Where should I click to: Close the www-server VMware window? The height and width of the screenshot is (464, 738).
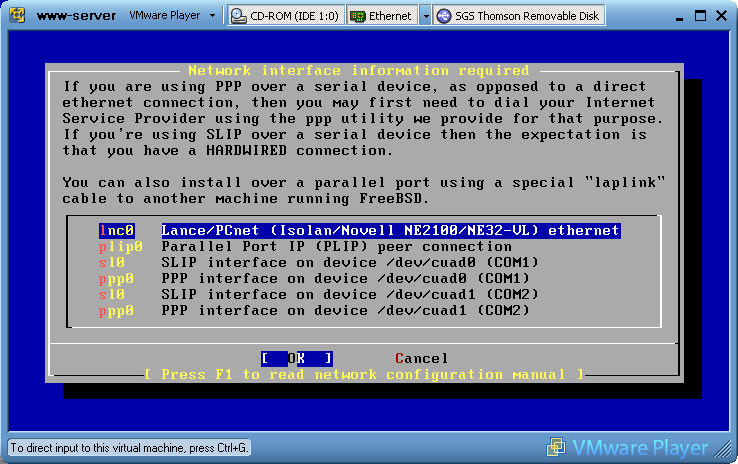[x=721, y=16]
